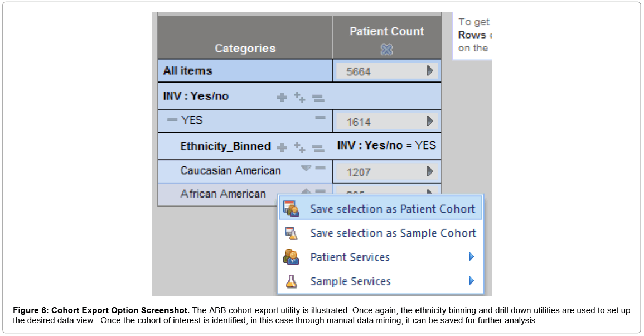This screenshot has height=336, width=644.
Task: Click the Patient Services menu icon
Action: (291, 257)
